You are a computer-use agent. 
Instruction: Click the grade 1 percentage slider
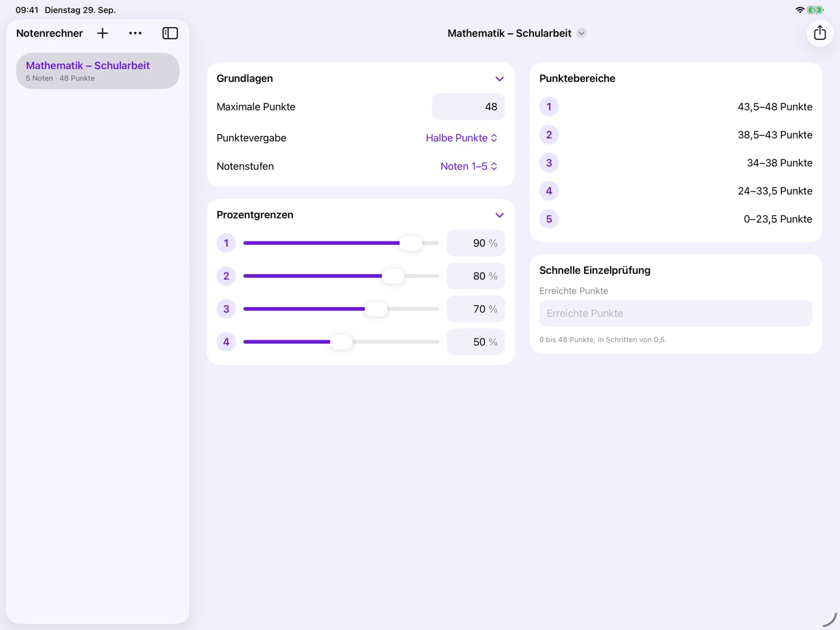(x=341, y=243)
